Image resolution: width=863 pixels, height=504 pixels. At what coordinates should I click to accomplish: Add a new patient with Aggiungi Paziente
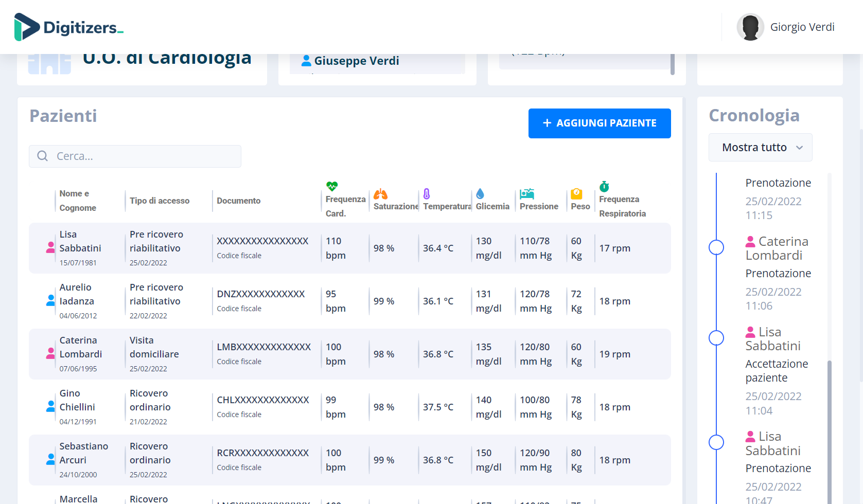pyautogui.click(x=600, y=123)
